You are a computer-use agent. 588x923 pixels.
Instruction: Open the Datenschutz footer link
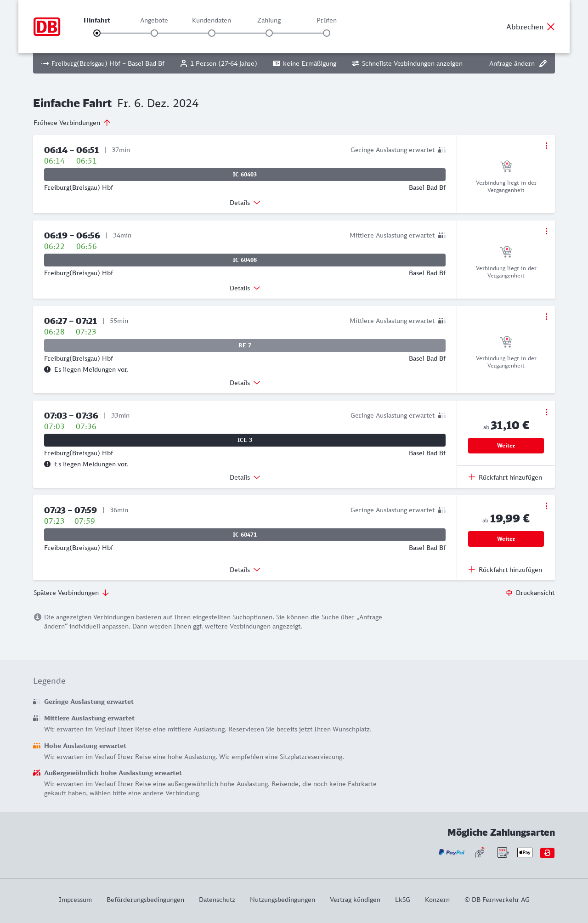pos(217,900)
